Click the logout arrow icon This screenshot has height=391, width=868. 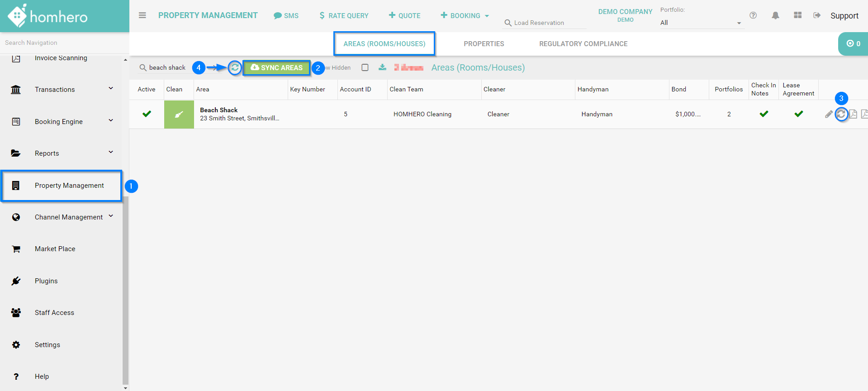(x=817, y=15)
